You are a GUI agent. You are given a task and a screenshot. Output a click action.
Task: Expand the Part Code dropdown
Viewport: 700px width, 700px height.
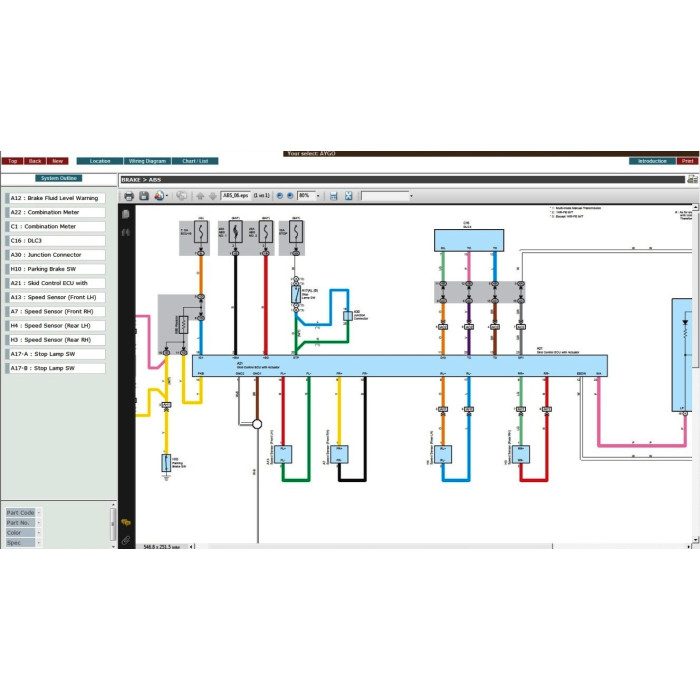38,512
